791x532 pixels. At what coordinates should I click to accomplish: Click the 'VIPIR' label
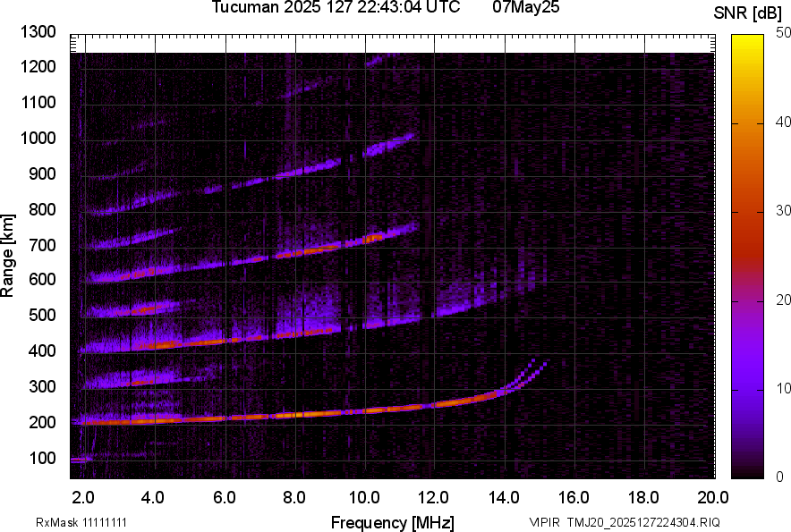pyautogui.click(x=544, y=522)
